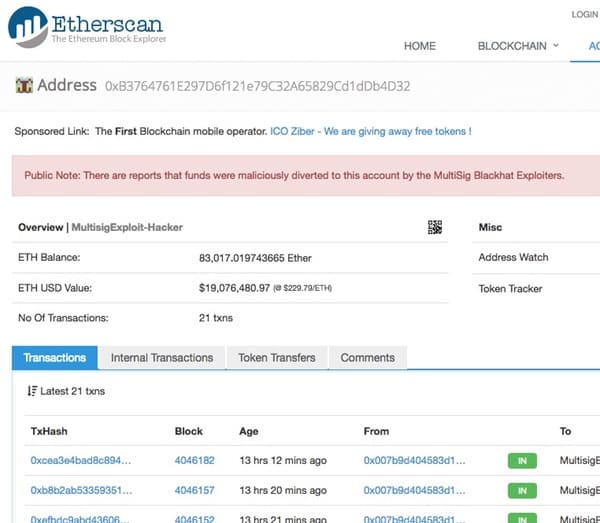Select the Transactions tab

tap(55, 358)
